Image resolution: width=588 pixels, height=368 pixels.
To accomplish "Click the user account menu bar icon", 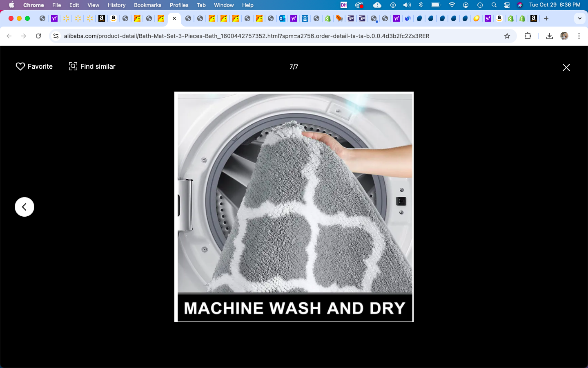I will tap(466, 5).
